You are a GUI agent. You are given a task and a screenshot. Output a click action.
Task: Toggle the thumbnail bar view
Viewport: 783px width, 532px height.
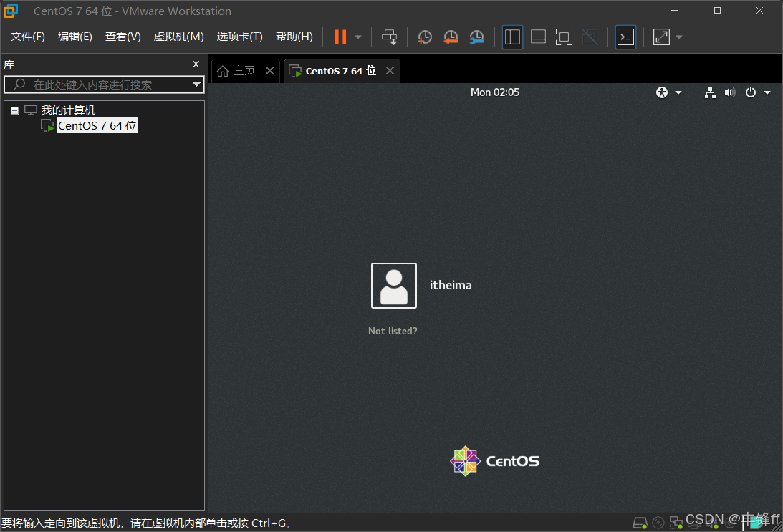coord(538,37)
